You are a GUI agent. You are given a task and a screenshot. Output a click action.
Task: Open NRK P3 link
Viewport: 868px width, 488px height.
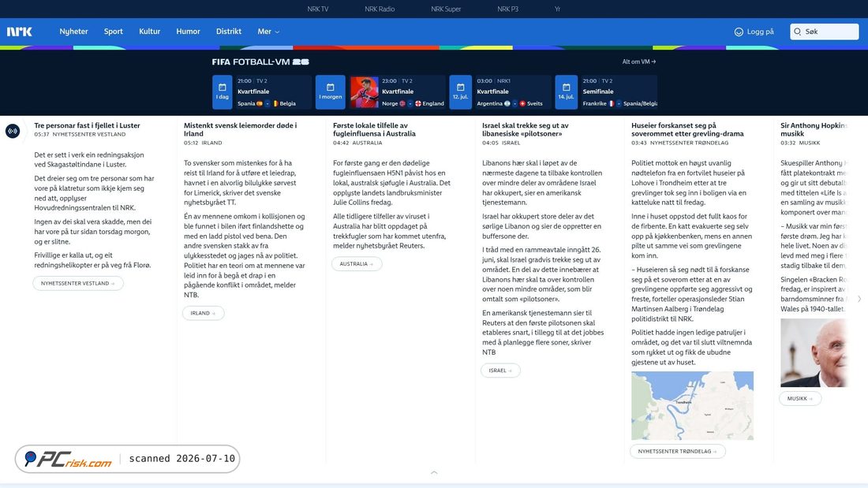point(507,9)
